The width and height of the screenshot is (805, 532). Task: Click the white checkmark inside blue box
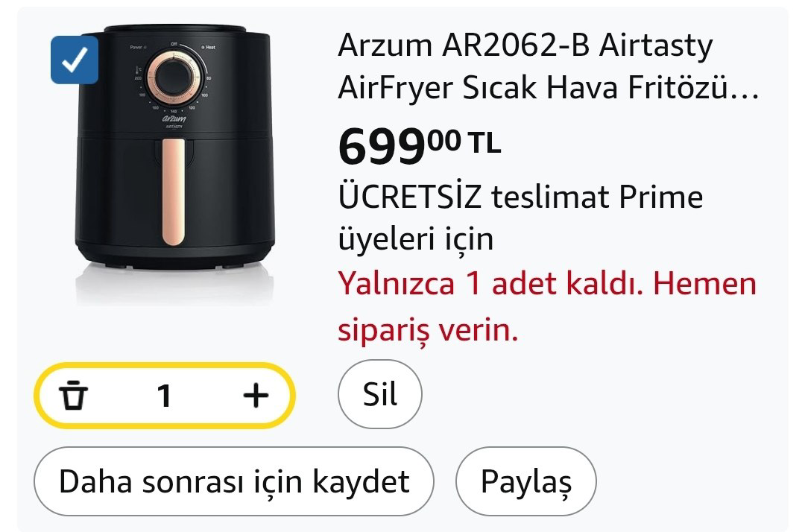[75, 60]
